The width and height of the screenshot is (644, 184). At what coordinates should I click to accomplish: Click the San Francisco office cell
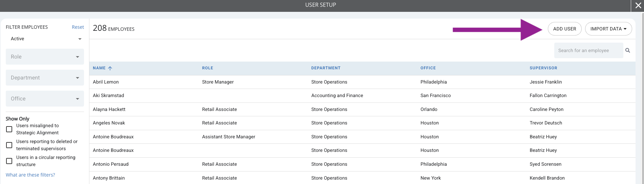435,95
